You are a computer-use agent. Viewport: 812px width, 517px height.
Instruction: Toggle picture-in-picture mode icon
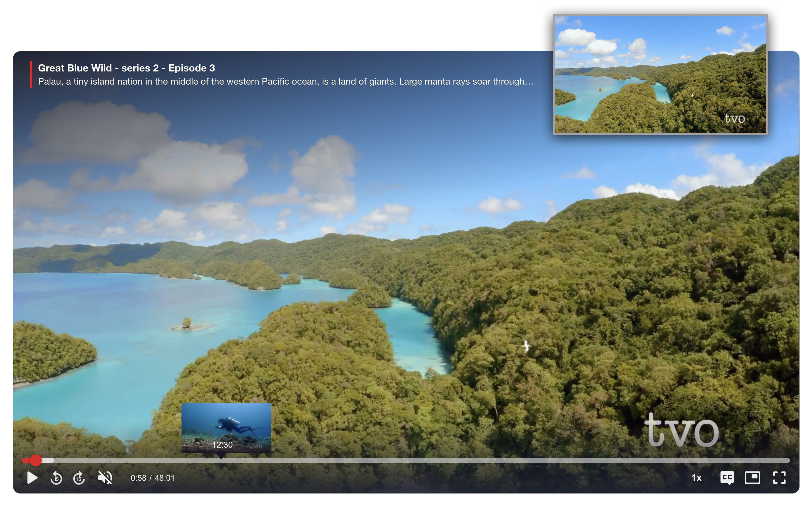click(x=752, y=478)
